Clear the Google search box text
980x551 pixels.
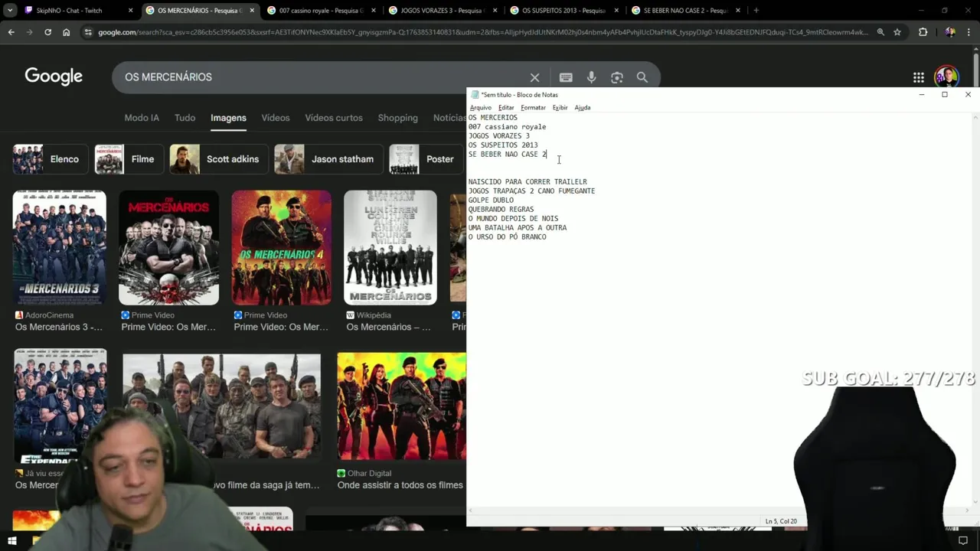(x=534, y=77)
